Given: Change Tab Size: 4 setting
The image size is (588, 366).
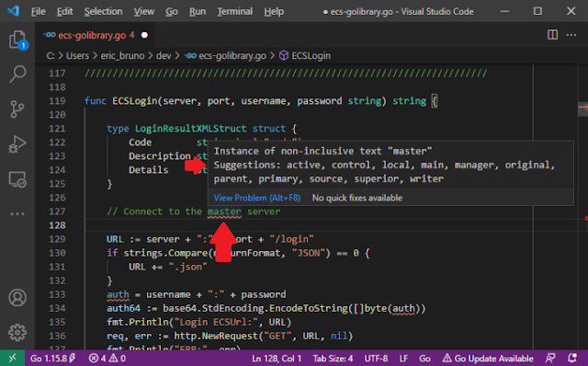Looking at the screenshot, I should click(333, 359).
